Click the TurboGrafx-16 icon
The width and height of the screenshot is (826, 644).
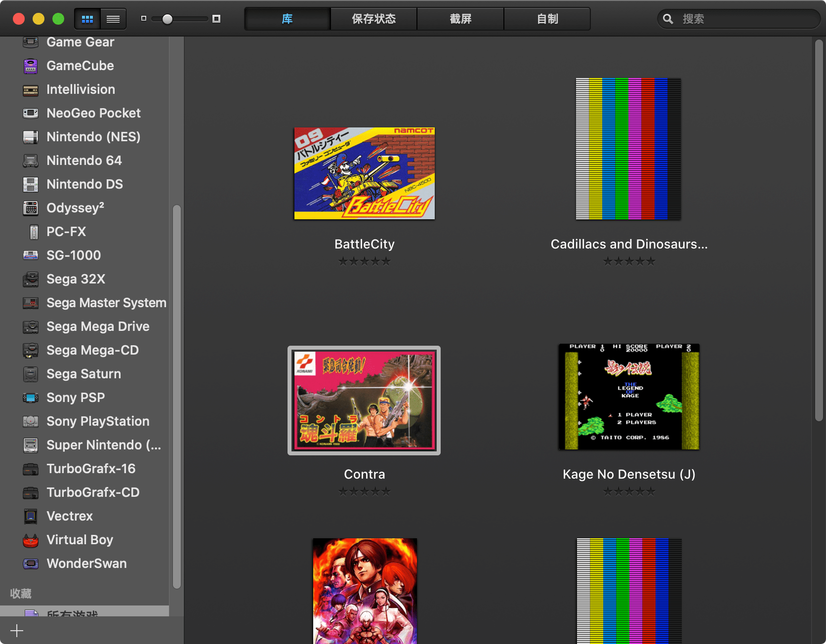point(31,469)
